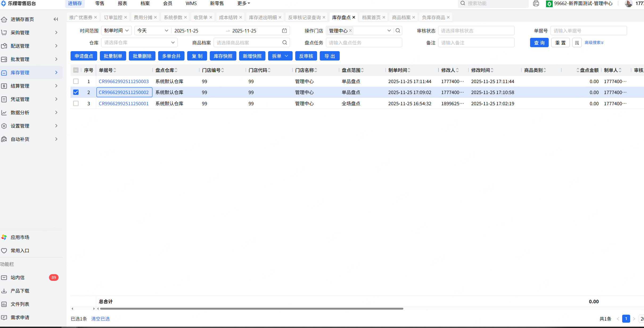Uncheck the selected row 2 checkbox
Screen dimensions: 644x328
(x=76, y=92)
